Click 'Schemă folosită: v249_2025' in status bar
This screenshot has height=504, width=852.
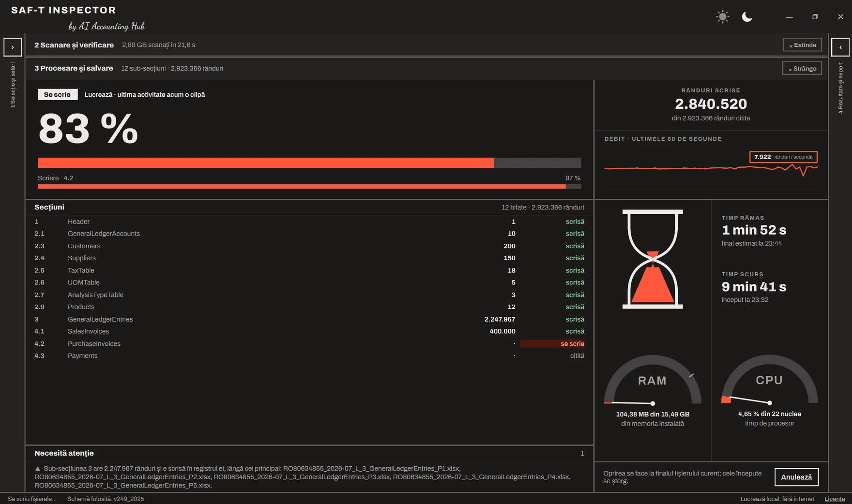pos(106,499)
